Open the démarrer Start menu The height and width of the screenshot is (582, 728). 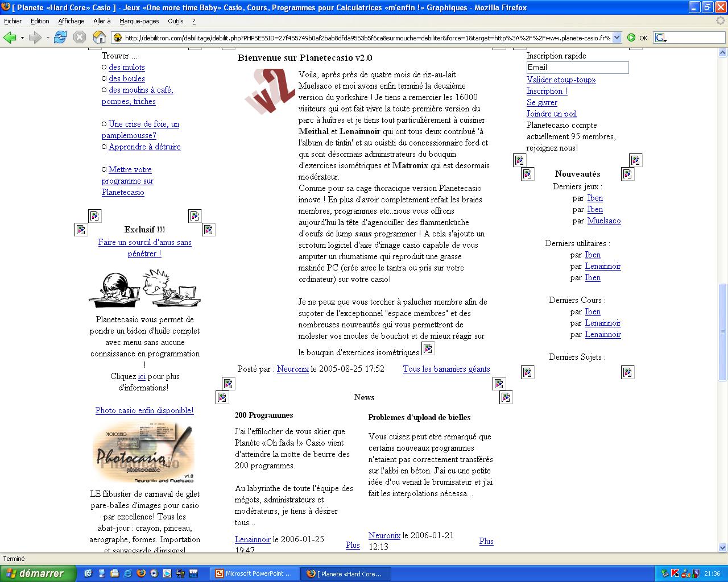click(38, 573)
